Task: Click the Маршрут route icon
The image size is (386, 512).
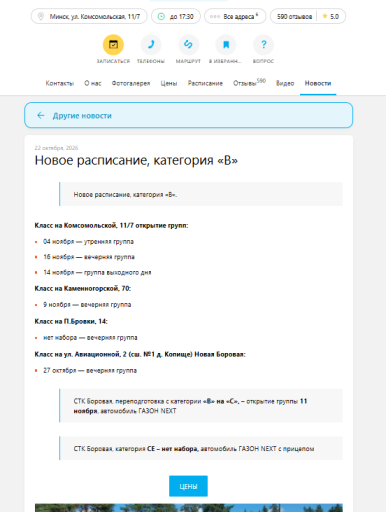Action: click(x=188, y=45)
